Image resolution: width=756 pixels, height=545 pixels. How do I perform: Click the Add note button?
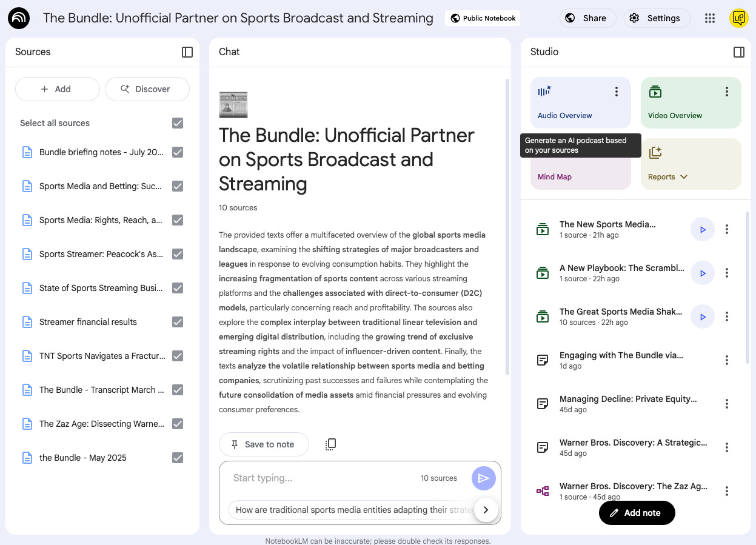637,513
